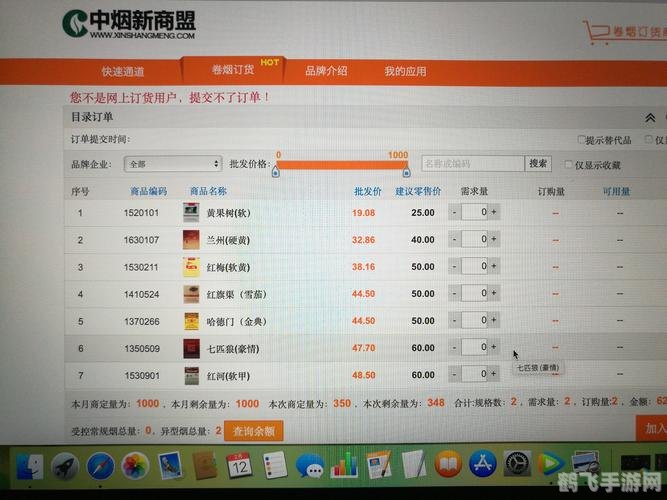Viewport: 667px width, 500px height.
Task: Open the 品牌介绍 tab
Action: tap(326, 71)
